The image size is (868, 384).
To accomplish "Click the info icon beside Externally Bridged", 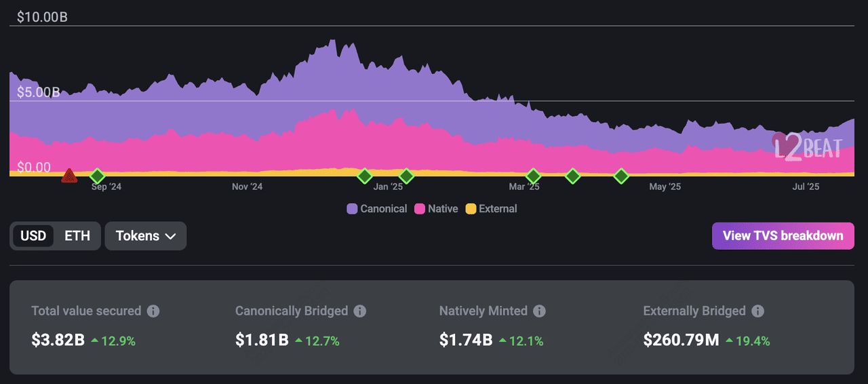I will pos(757,311).
